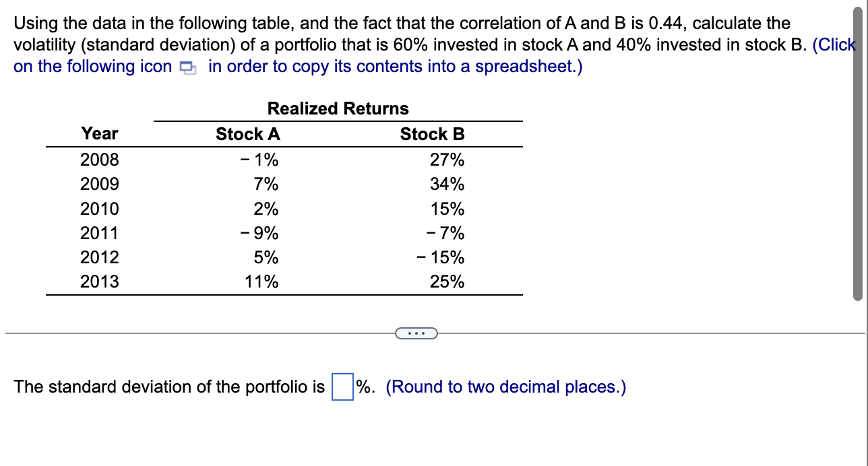Click the 'Round to two decimal places' instruction
Image resolution: width=868 pixels, height=466 pixels.
pos(505,387)
